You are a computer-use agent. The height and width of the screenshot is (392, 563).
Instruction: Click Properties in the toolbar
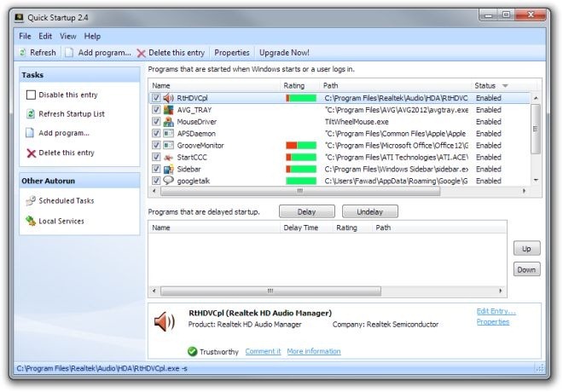click(x=232, y=53)
